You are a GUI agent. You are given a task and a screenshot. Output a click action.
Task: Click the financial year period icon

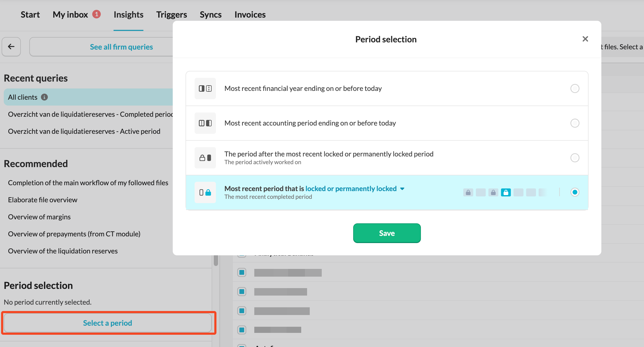point(205,88)
